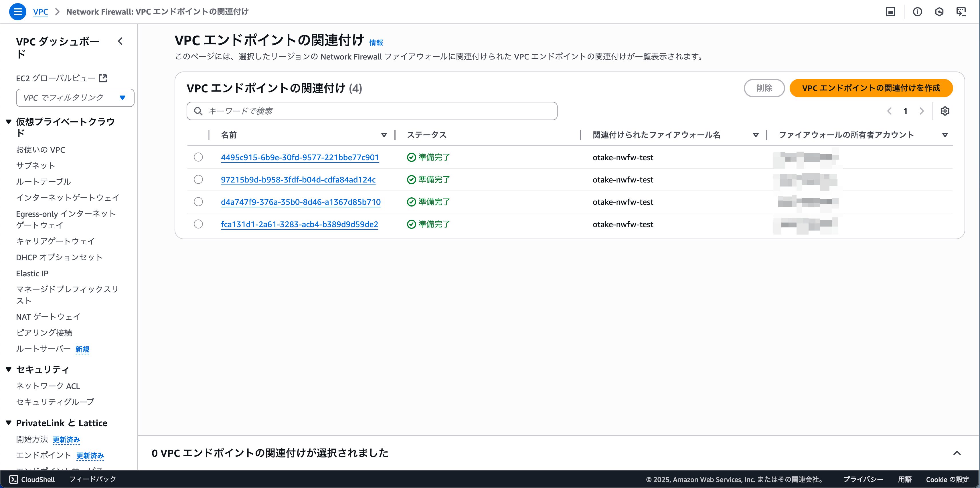Expand the bottom selection details panel

[957, 453]
